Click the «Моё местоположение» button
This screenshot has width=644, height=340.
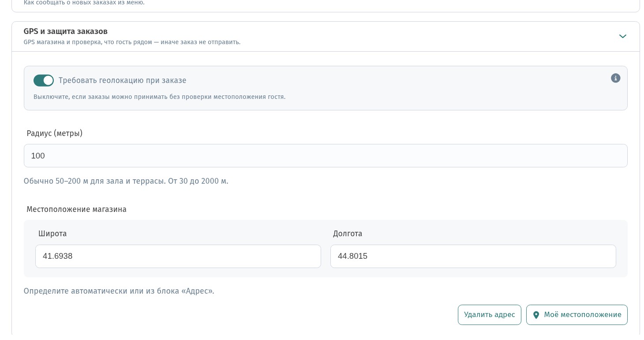tap(577, 315)
